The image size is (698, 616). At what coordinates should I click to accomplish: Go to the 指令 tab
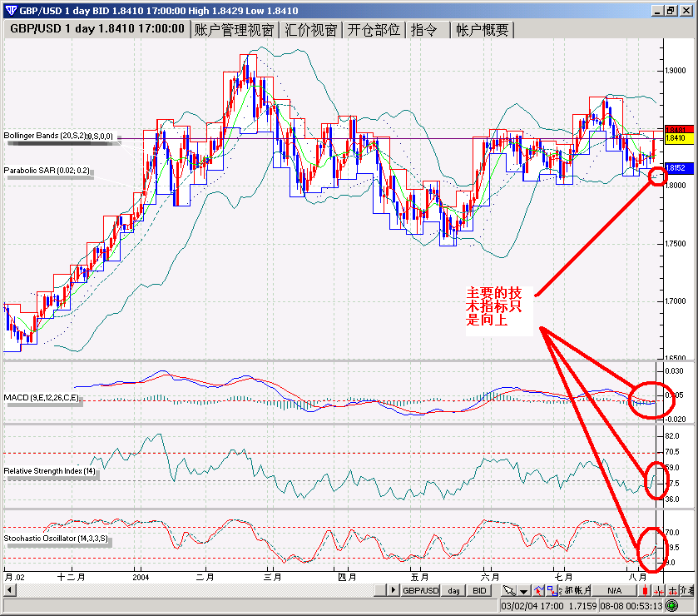[424, 29]
